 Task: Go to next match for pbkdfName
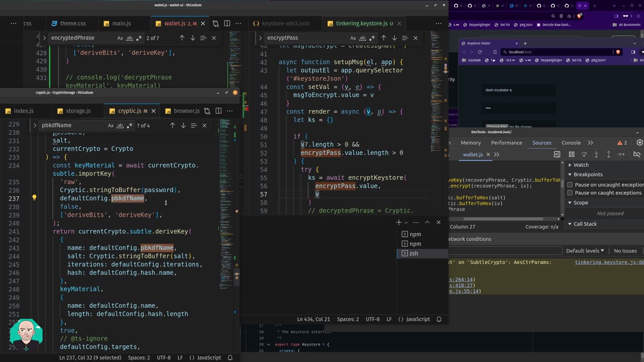click(x=183, y=125)
